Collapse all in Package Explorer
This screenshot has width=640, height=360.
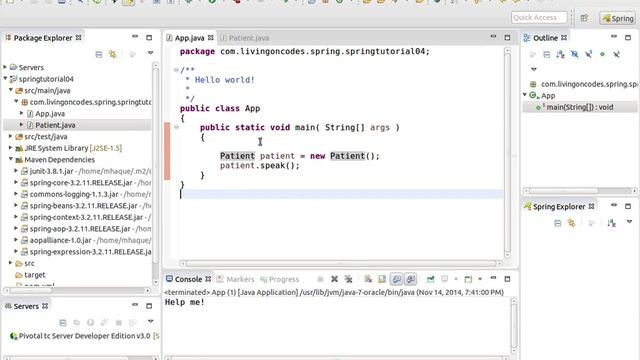99,54
